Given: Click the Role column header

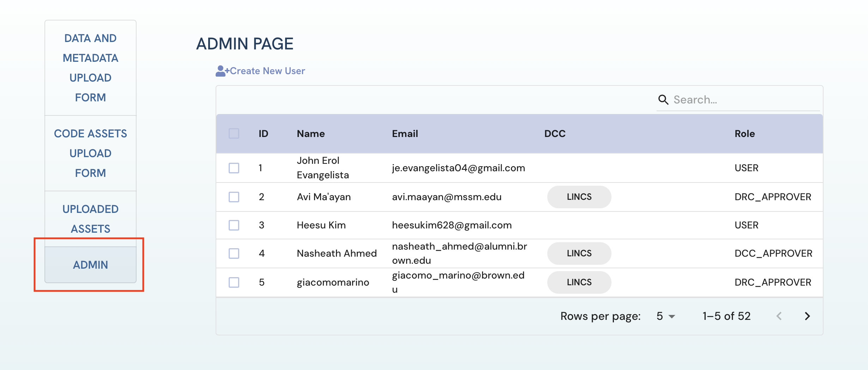Looking at the screenshot, I should tap(745, 134).
